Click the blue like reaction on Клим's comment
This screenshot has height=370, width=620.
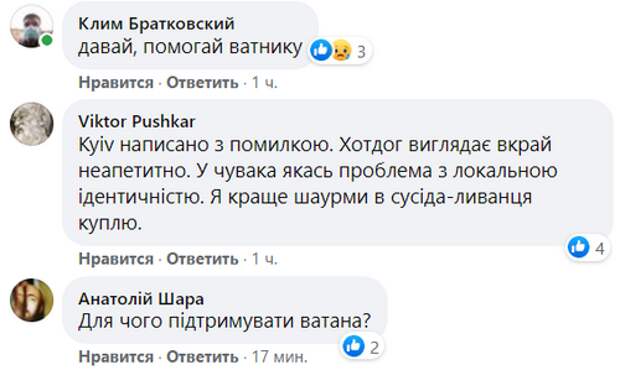[x=321, y=50]
